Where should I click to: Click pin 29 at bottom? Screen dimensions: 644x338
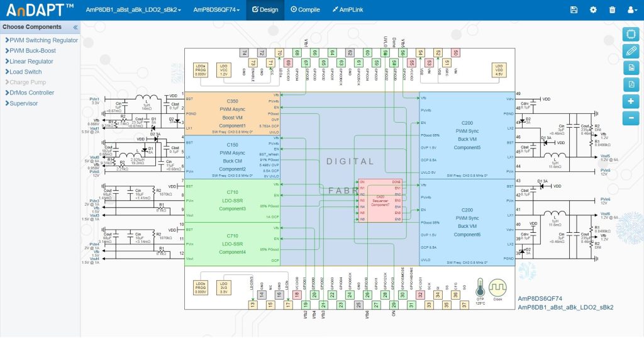(394, 305)
